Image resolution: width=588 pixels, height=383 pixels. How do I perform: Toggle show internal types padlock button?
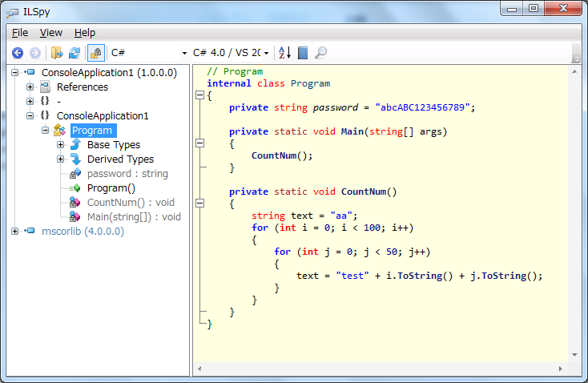96,53
